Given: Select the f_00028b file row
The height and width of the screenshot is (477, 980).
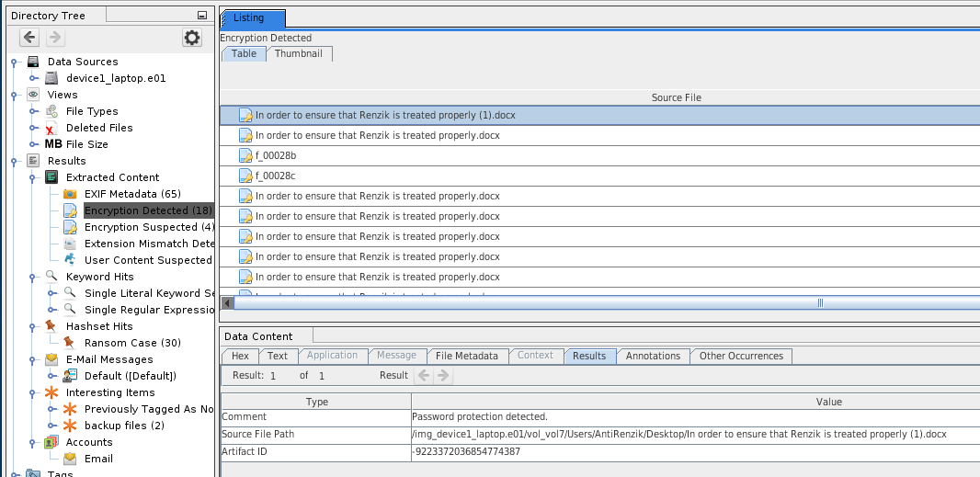Looking at the screenshot, I should 276,155.
